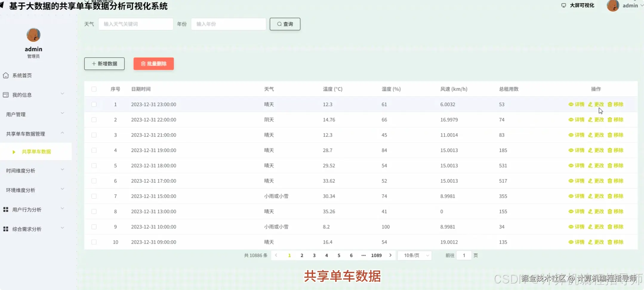Screen dimensions: 644x290
Task: Click the pagination ellipsis button
Action: click(x=363, y=255)
